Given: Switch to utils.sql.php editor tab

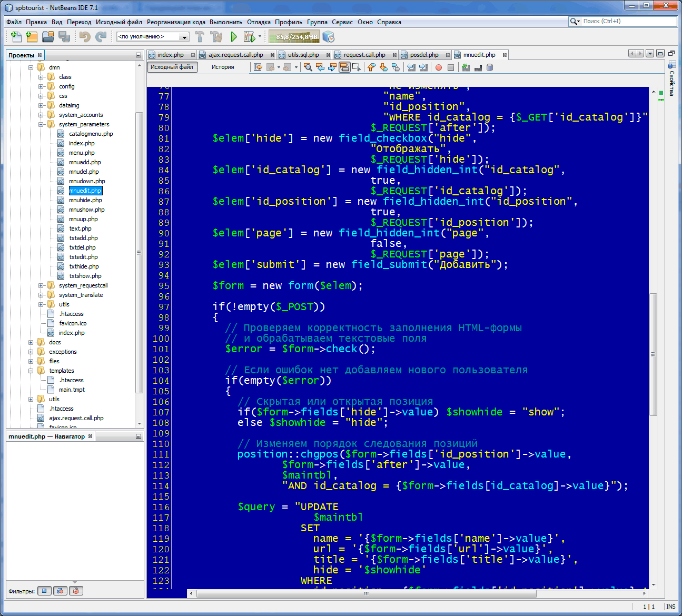Looking at the screenshot, I should coord(303,55).
